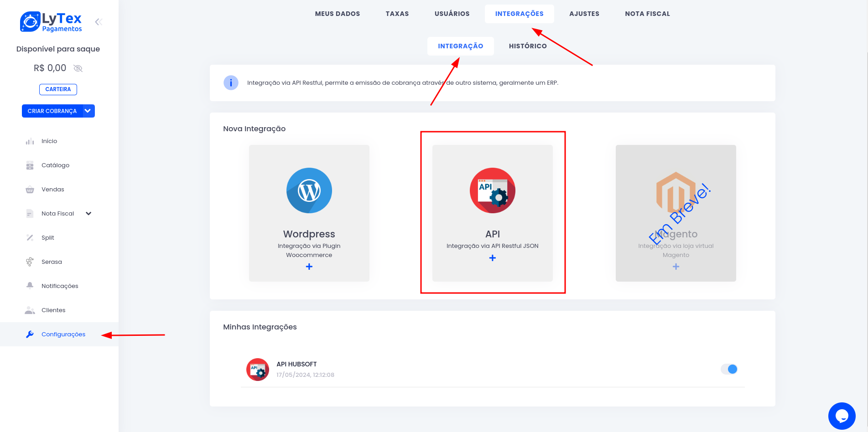
Task: Open Configurações menu label
Action: click(63, 334)
